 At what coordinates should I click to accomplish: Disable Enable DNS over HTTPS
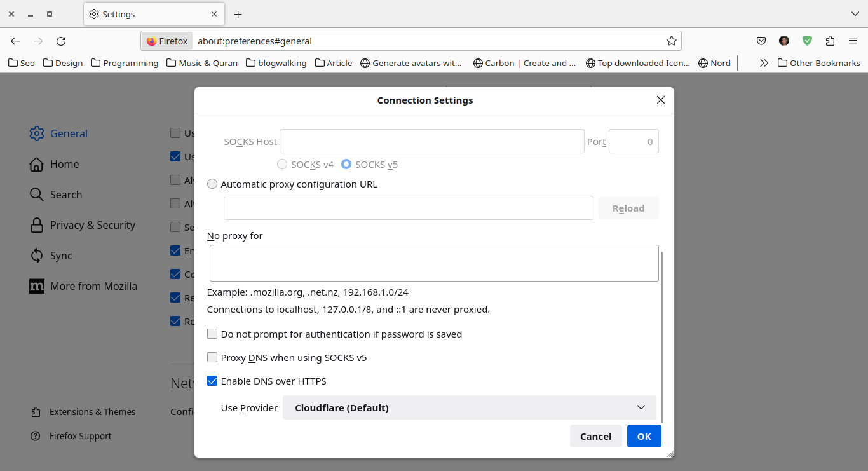[212, 381]
